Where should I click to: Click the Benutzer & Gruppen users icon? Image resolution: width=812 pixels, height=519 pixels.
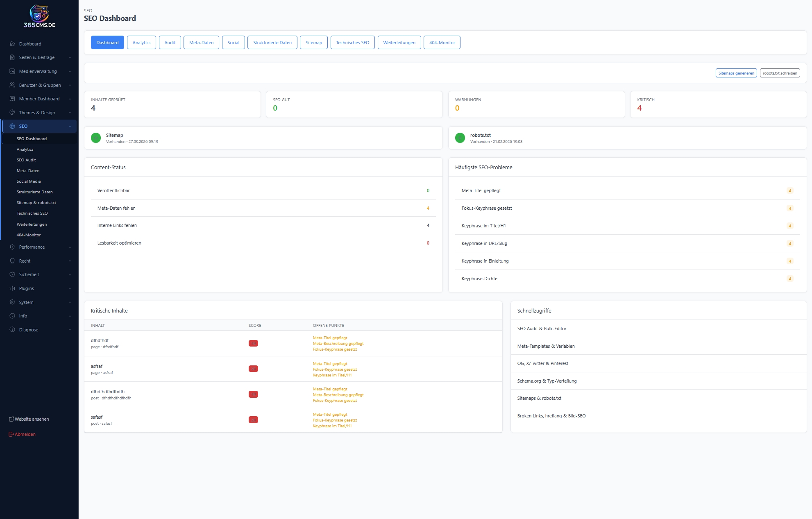(x=12, y=85)
